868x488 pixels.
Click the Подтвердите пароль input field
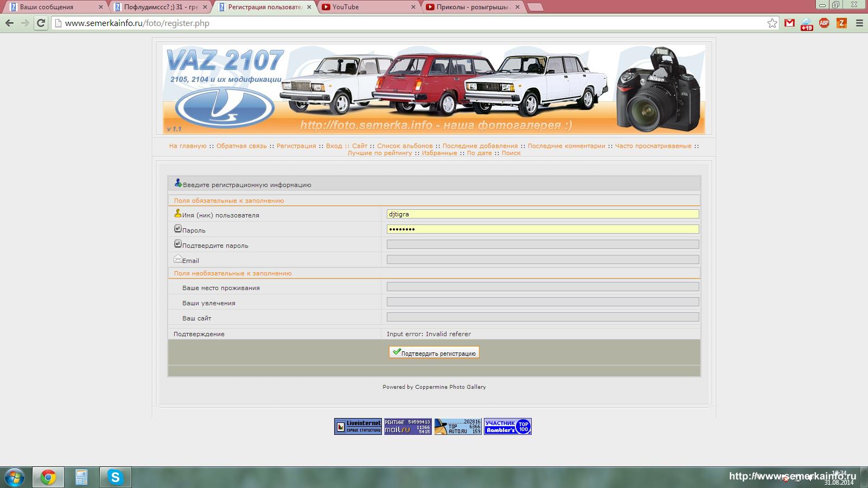pos(542,245)
